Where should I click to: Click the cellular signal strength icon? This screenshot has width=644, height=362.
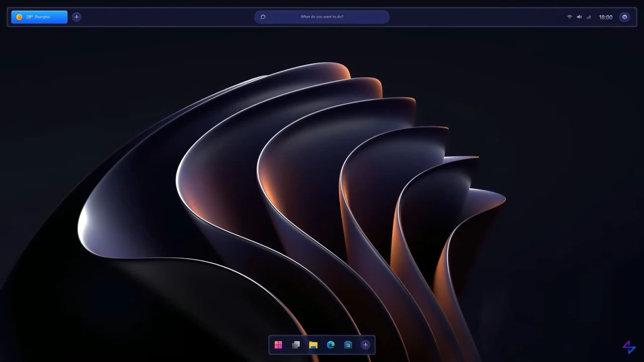588,17
